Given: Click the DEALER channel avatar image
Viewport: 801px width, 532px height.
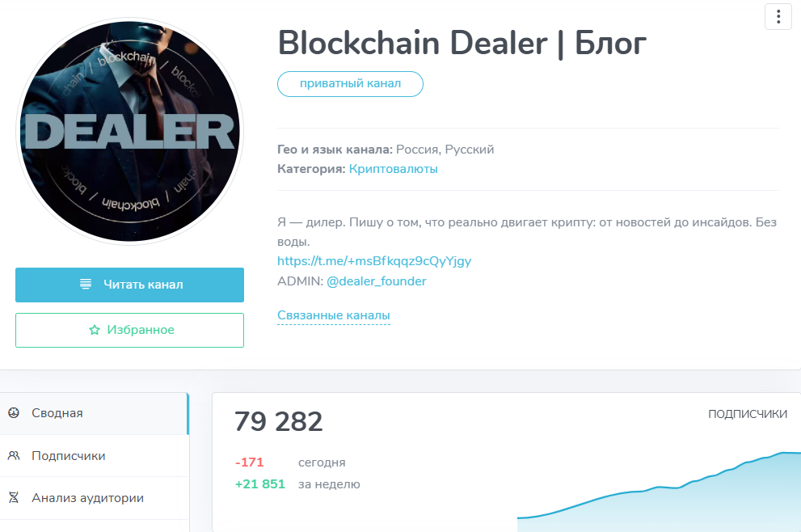Looking at the screenshot, I should coord(129,130).
